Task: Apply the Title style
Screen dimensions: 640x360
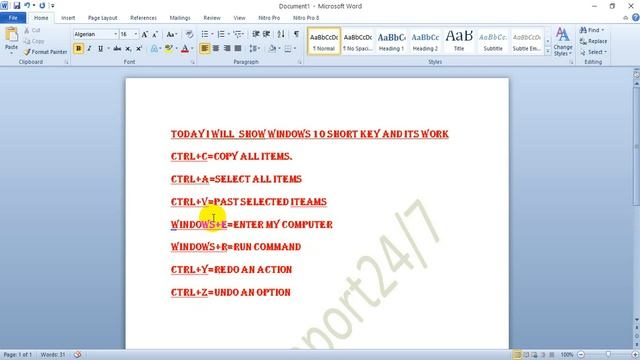Action: (459, 41)
